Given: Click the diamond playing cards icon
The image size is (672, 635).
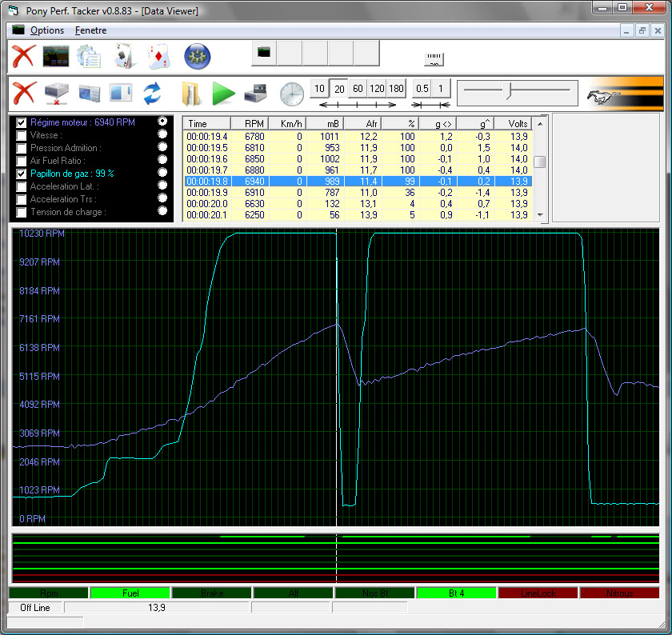Looking at the screenshot, I should tap(158, 57).
